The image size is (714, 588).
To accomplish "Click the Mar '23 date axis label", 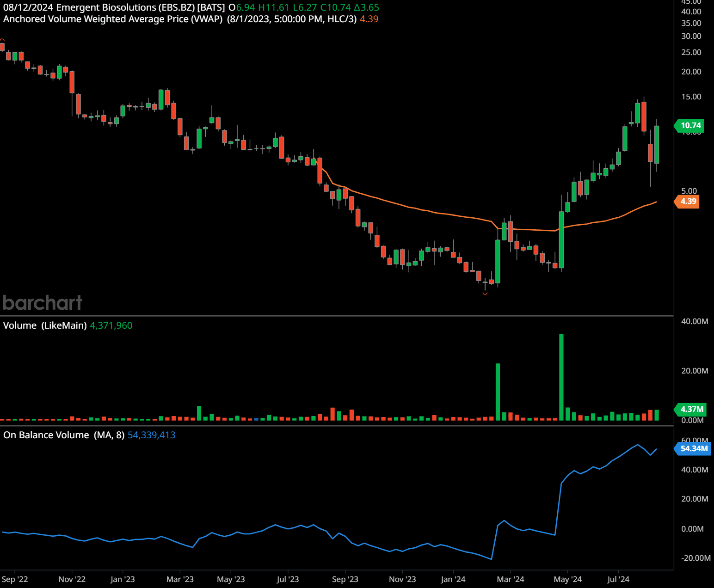I will [180, 579].
